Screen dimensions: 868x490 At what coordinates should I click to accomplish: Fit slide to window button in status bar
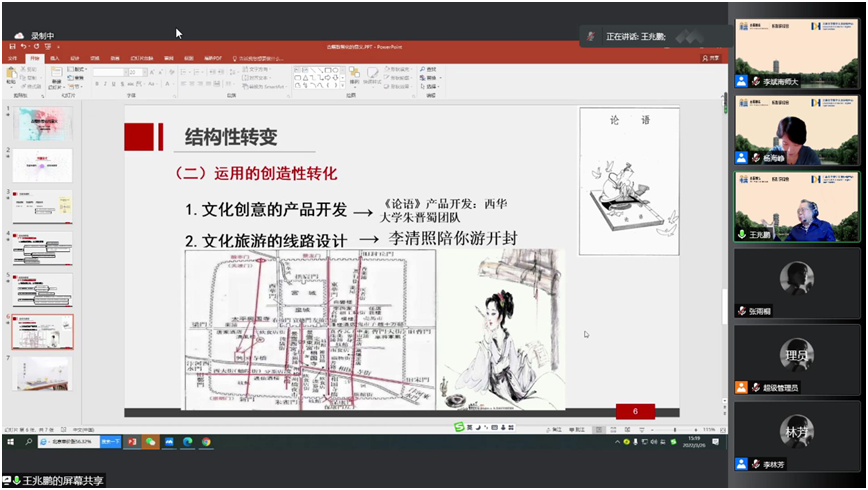click(x=722, y=430)
